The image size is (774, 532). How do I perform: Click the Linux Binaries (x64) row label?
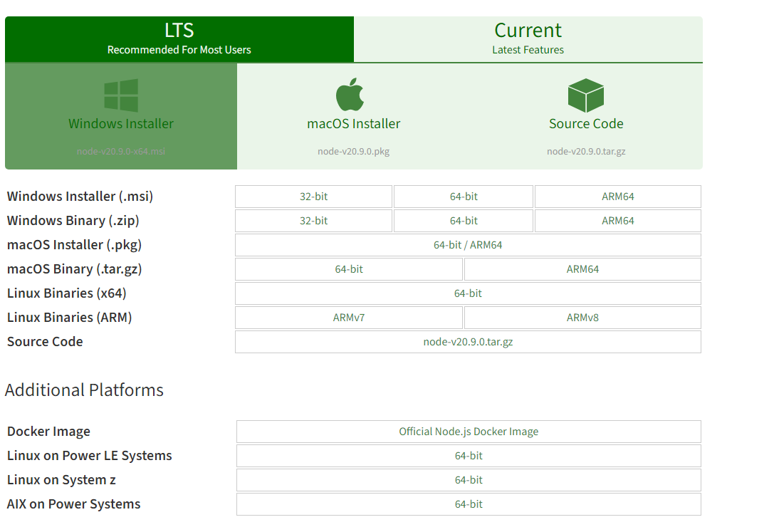click(x=67, y=293)
